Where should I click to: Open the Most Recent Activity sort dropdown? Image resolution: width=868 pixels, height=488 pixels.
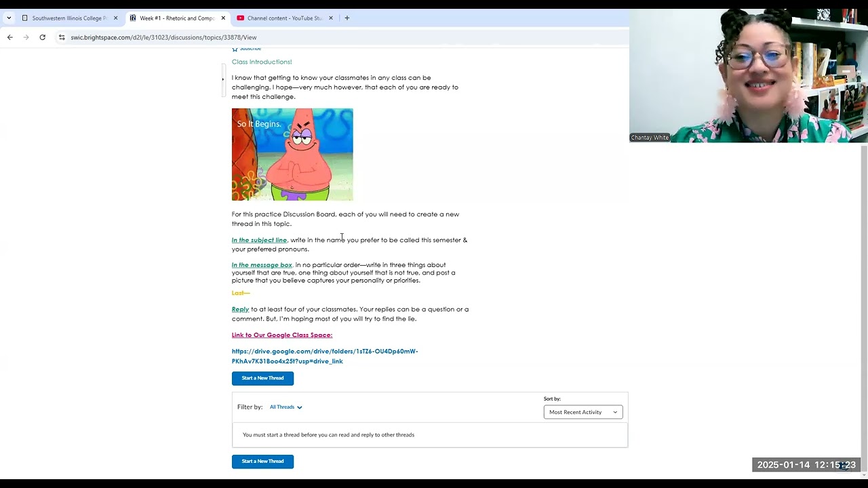(x=583, y=412)
